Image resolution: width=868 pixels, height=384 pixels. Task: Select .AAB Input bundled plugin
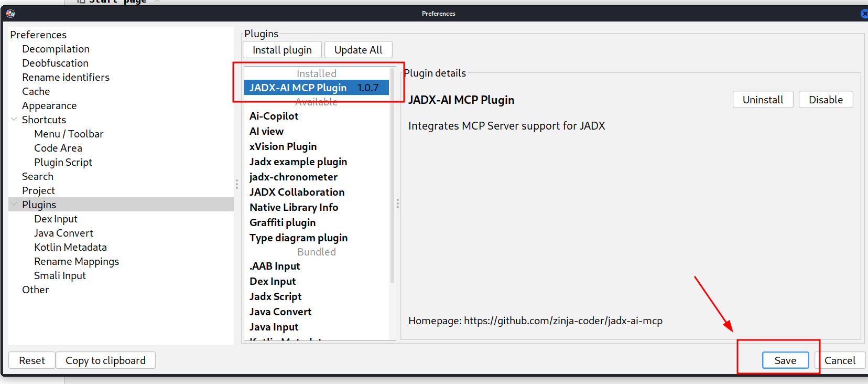tap(317, 266)
